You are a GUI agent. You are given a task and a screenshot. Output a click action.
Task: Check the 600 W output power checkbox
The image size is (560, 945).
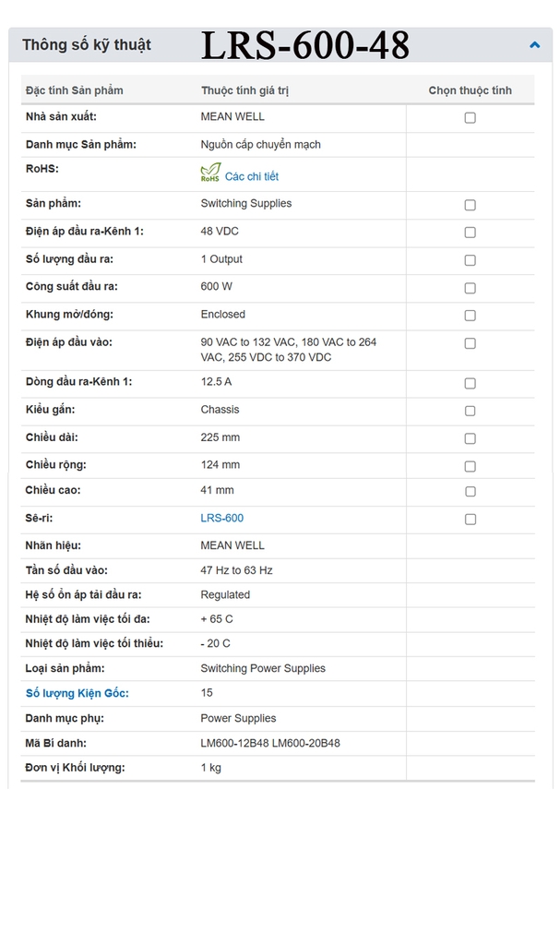pyautogui.click(x=470, y=288)
